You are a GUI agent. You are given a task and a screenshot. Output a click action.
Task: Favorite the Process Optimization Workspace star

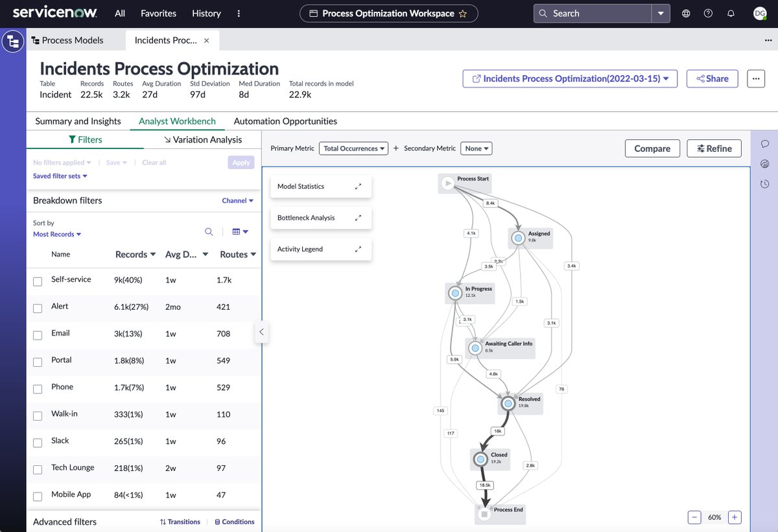(462, 13)
